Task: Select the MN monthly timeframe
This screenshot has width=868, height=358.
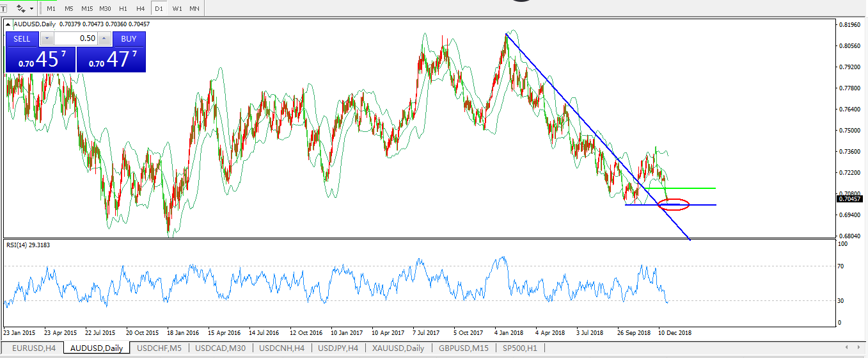Action: click(x=194, y=9)
